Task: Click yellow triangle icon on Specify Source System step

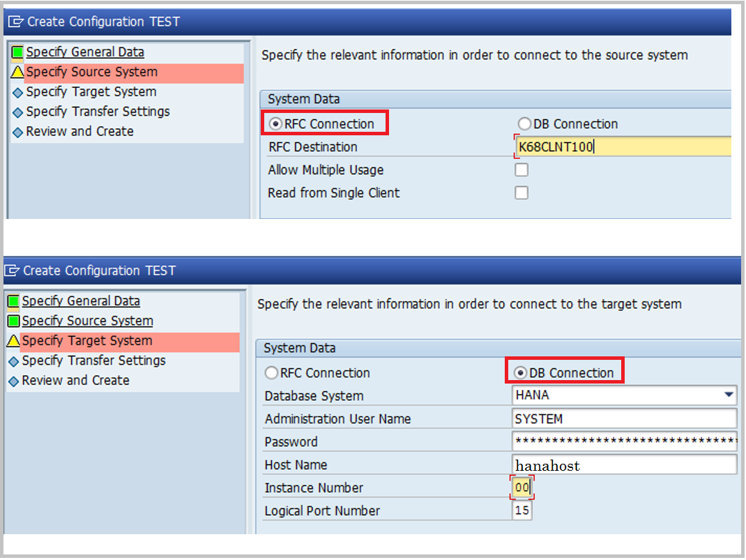Action: click(x=16, y=72)
